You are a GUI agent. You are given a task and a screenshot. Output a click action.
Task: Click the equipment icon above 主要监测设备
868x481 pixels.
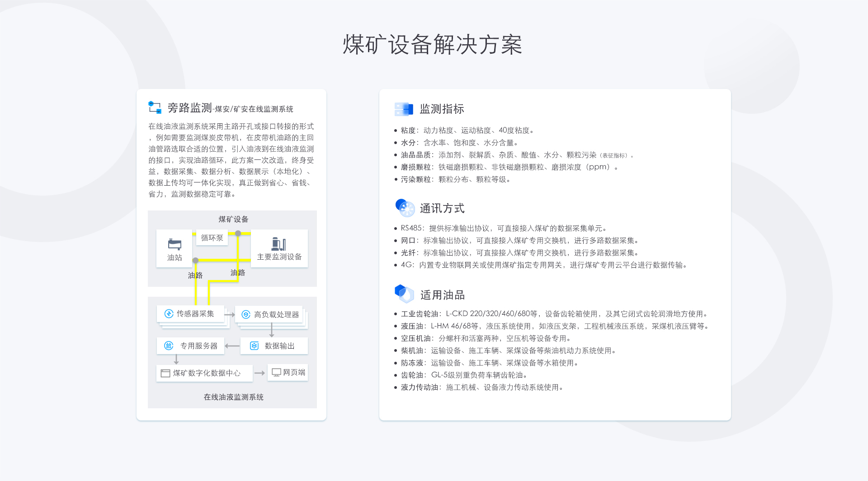point(278,244)
